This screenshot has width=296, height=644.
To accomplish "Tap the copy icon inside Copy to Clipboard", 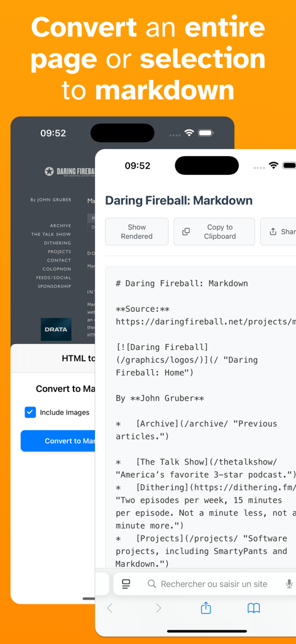I will [x=186, y=231].
